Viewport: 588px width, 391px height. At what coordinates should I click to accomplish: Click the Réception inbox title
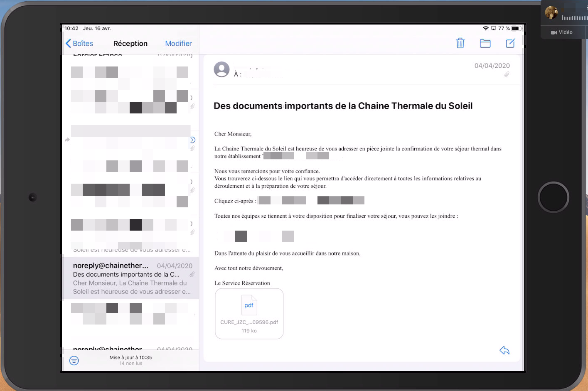click(130, 44)
